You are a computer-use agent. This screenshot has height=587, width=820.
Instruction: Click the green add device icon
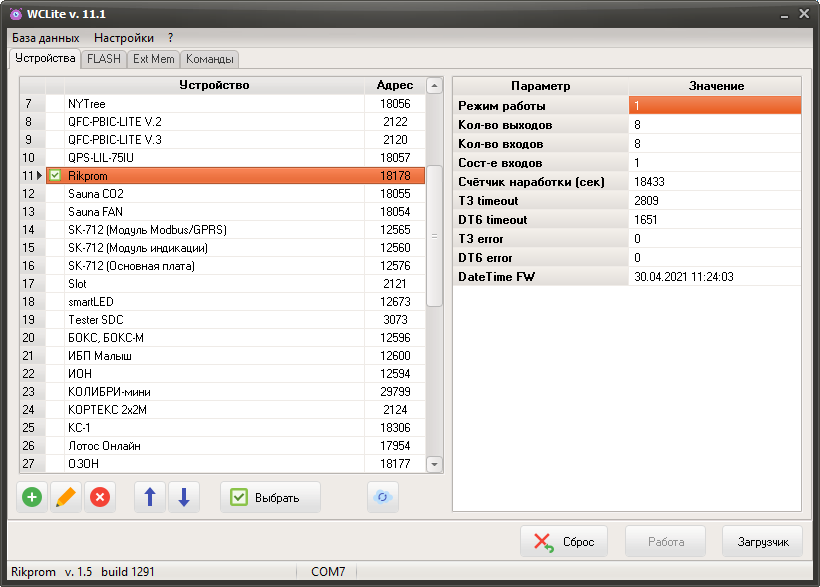pos(32,497)
